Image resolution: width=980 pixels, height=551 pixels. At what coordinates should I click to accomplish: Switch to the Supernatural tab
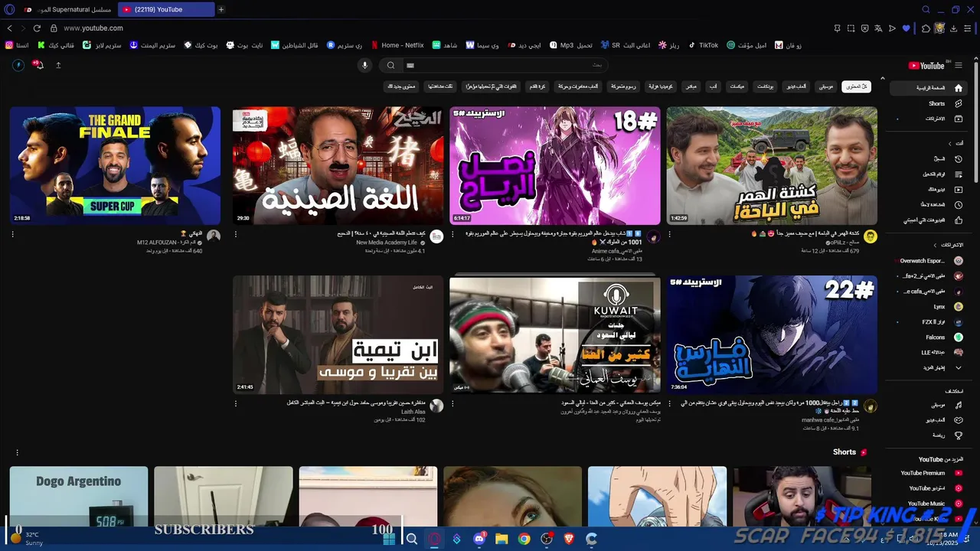(67, 10)
